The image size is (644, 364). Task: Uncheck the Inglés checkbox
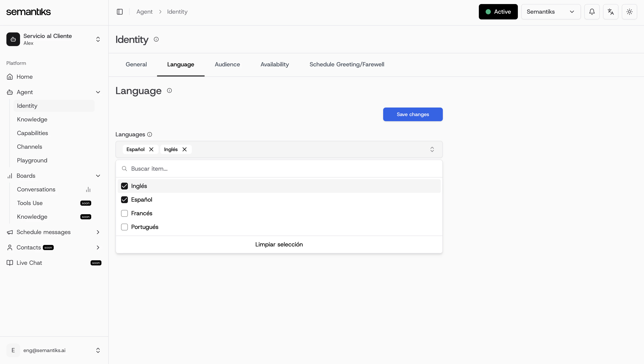(124, 186)
